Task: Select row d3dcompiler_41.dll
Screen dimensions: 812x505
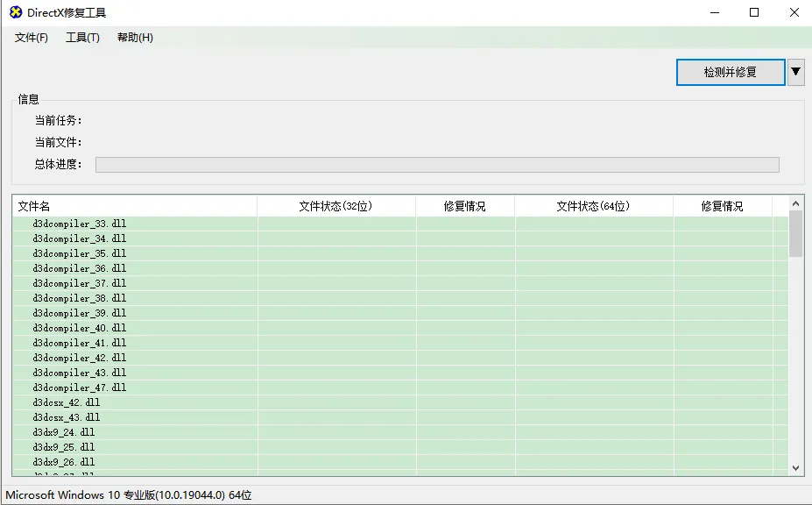Action: pyautogui.click(x=400, y=343)
